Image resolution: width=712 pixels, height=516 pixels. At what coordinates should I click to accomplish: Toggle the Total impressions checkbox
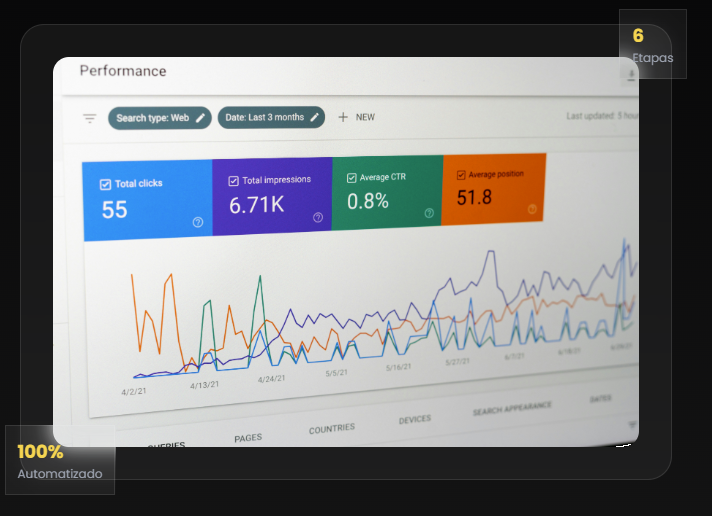point(233,181)
